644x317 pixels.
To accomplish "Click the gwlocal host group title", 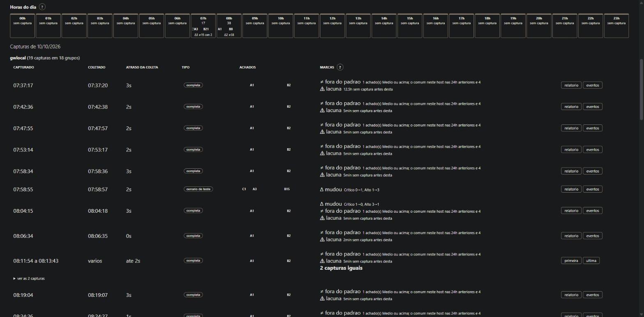I will (x=18, y=58).
